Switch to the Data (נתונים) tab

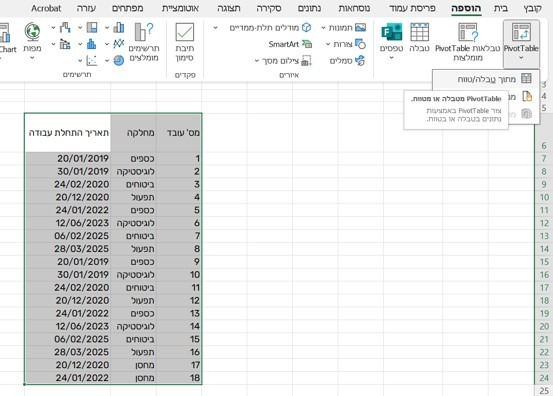pyautogui.click(x=309, y=8)
